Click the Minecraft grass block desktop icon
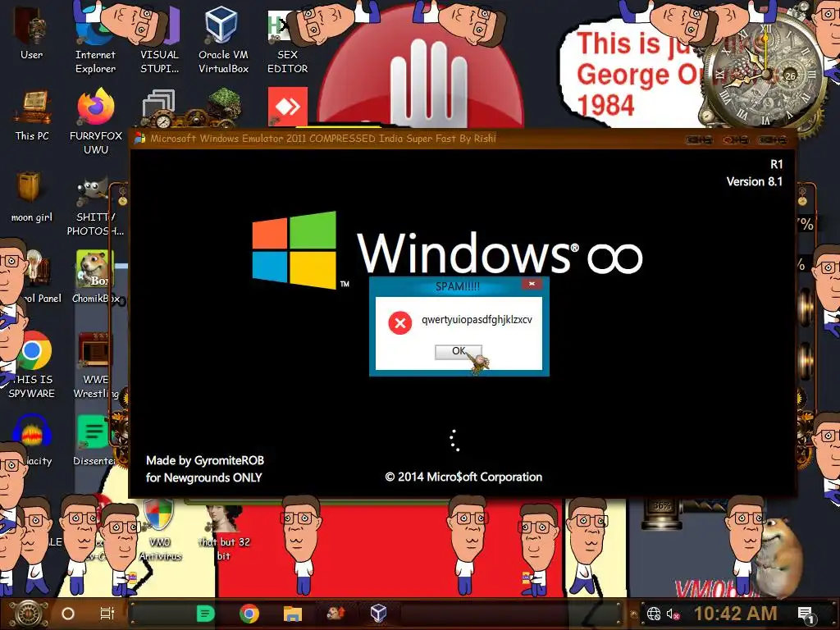Image resolution: width=840 pixels, height=630 pixels. (x=225, y=106)
